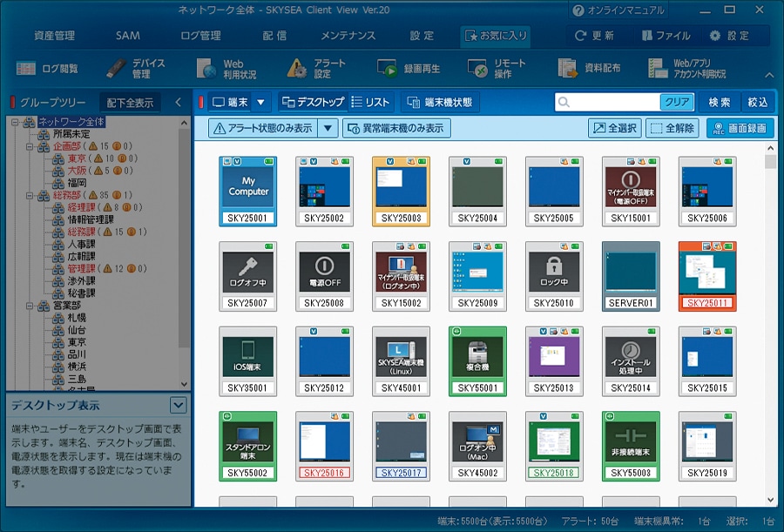This screenshot has height=532, width=784.
Task: Switch to デスクトップ view mode
Action: pos(313,102)
